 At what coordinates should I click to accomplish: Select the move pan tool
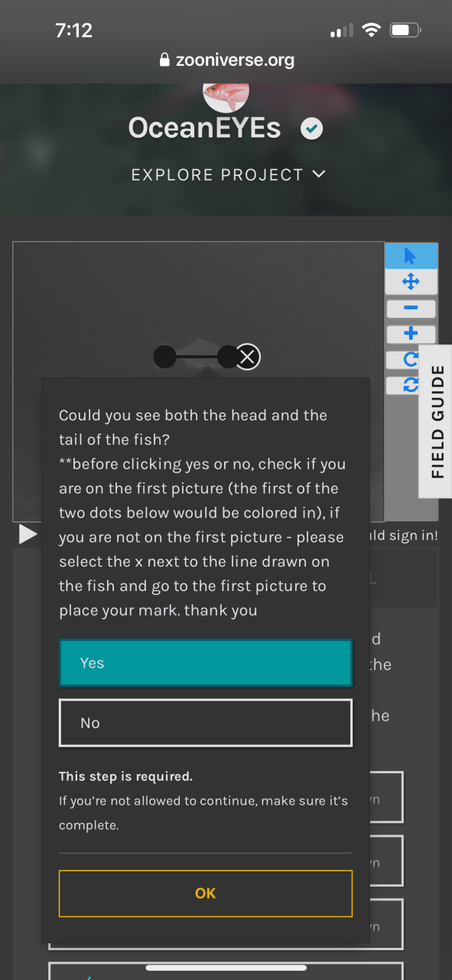(x=411, y=282)
